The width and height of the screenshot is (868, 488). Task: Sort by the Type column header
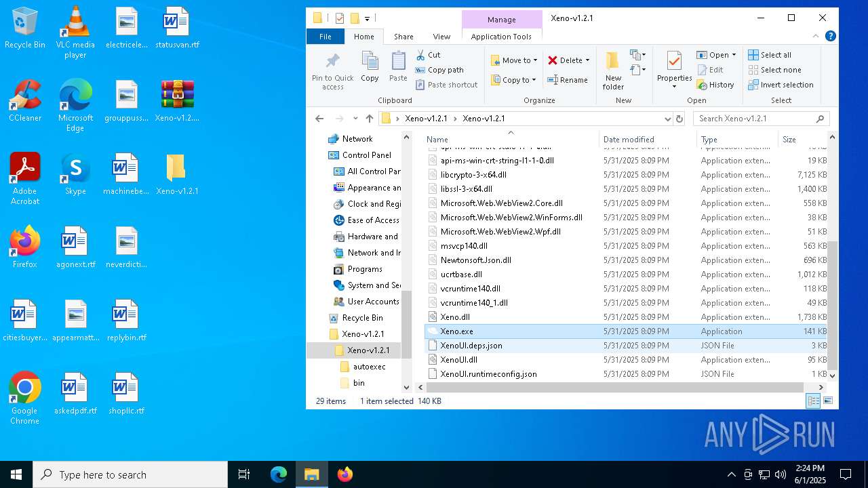click(737, 139)
